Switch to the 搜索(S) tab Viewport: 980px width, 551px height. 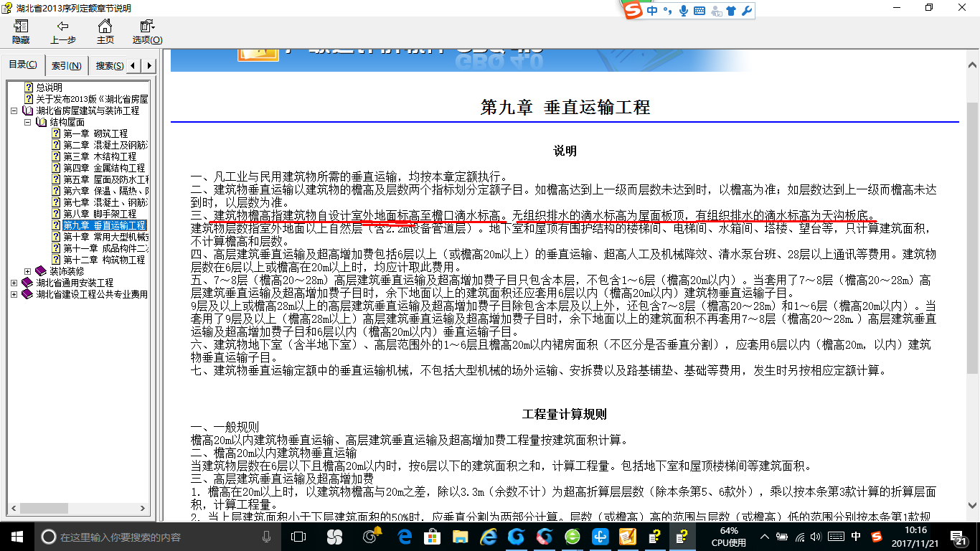pyautogui.click(x=108, y=66)
